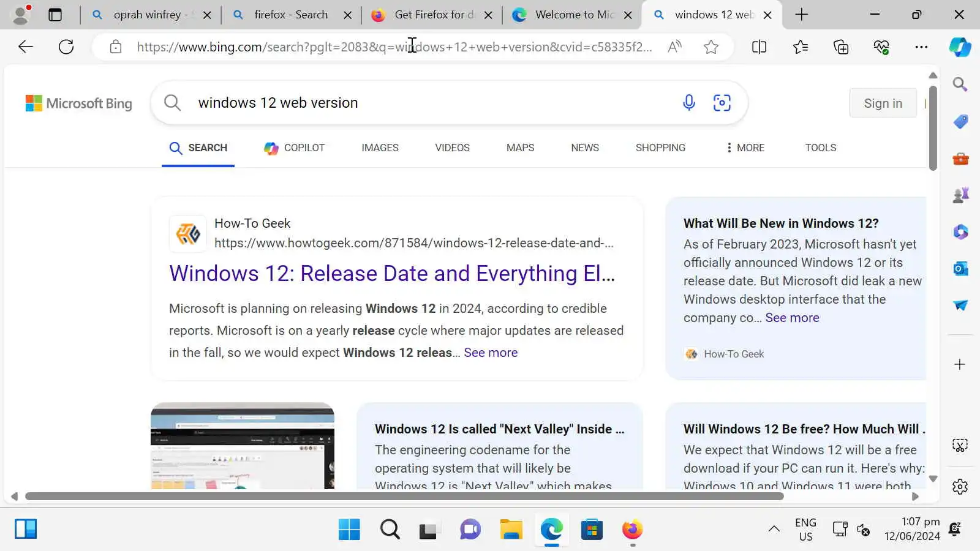
Task: Add this page to favorites star
Action: [x=710, y=47]
